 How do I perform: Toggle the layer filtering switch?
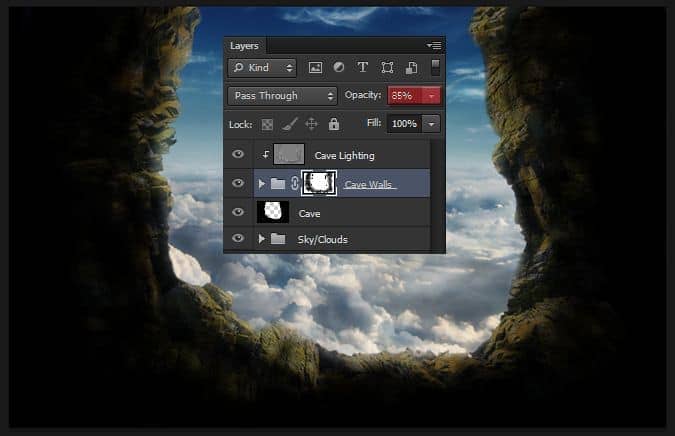pos(435,68)
